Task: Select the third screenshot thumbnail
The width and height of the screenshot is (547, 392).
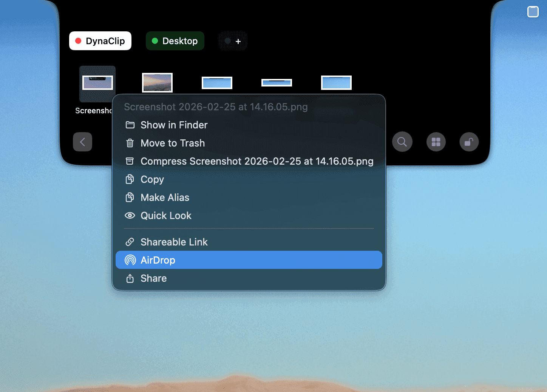Action: click(x=217, y=83)
